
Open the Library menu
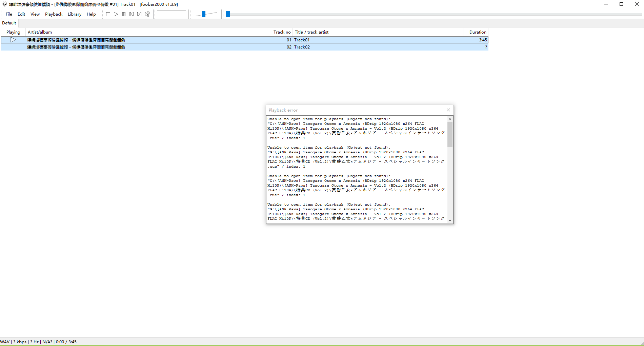pos(75,14)
